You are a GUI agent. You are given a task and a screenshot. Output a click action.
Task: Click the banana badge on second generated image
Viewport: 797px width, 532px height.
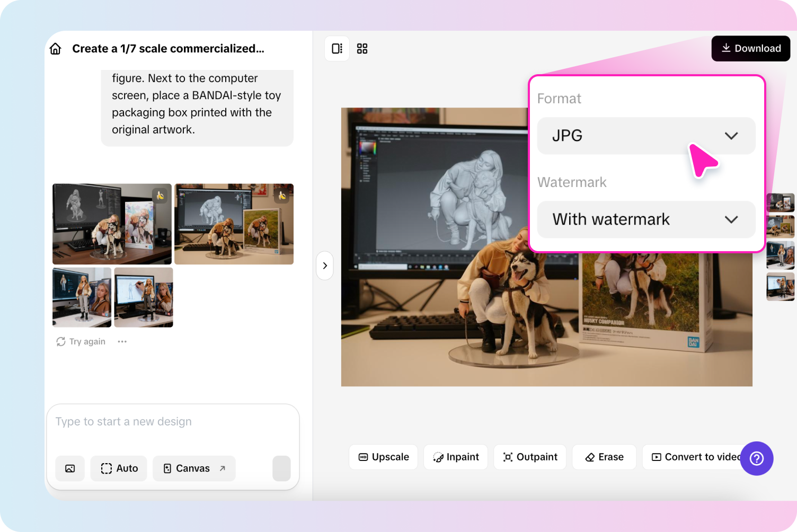[x=282, y=196]
